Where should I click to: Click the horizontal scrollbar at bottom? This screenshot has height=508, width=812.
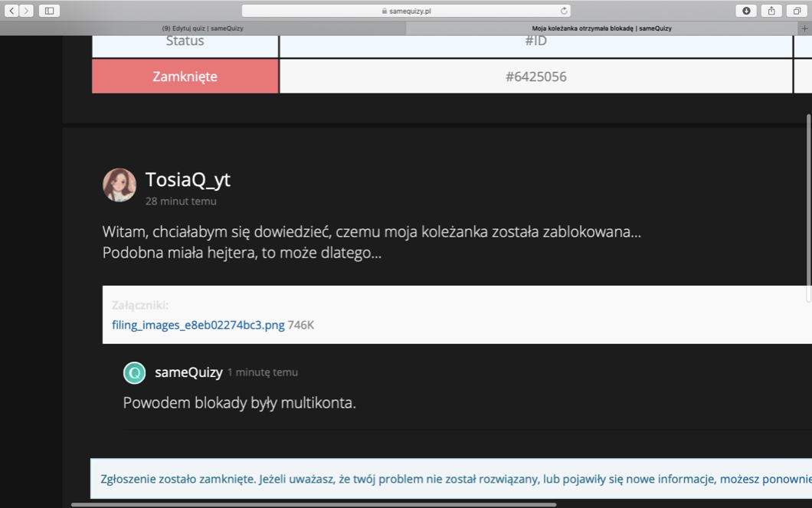pyautogui.click(x=314, y=504)
